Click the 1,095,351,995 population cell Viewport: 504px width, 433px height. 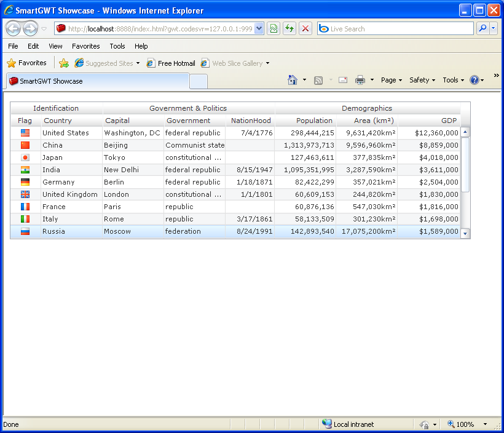coord(305,170)
